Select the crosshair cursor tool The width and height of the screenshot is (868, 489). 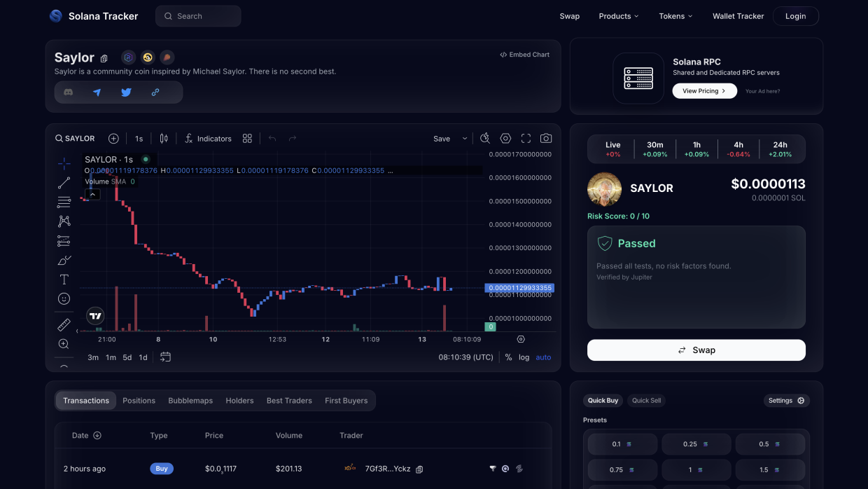[64, 164]
